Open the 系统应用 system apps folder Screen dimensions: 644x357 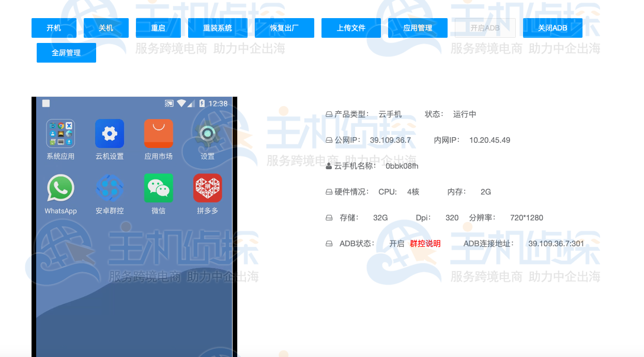click(x=60, y=133)
